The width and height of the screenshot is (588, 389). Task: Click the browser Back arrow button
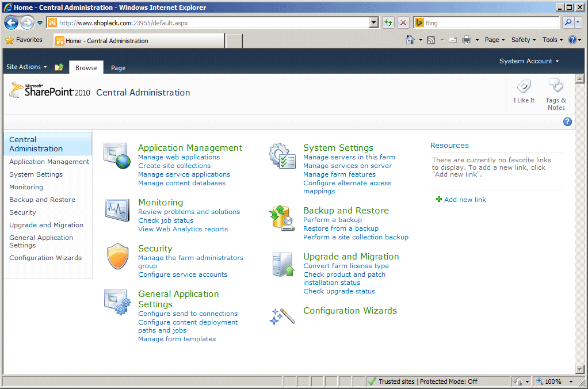pos(12,23)
